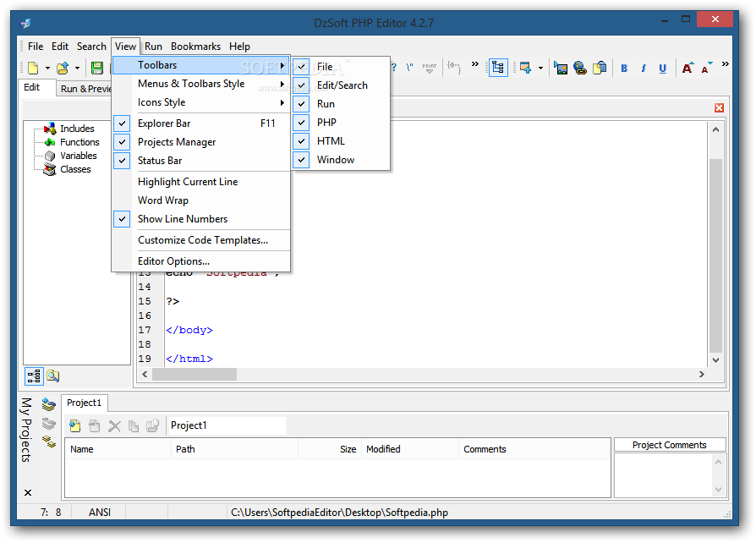Click the green Save disk icon
The width and height of the screenshot is (756, 543).
pos(97,68)
